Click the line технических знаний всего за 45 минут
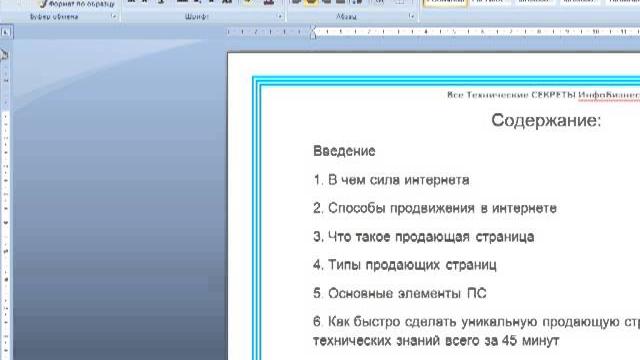The image size is (640, 360). [436, 340]
